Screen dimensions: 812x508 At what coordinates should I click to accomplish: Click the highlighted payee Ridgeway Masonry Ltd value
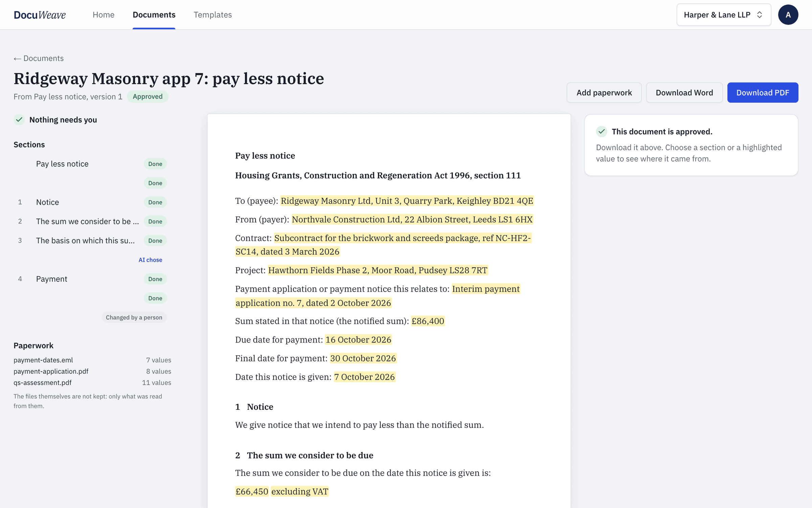click(x=407, y=201)
